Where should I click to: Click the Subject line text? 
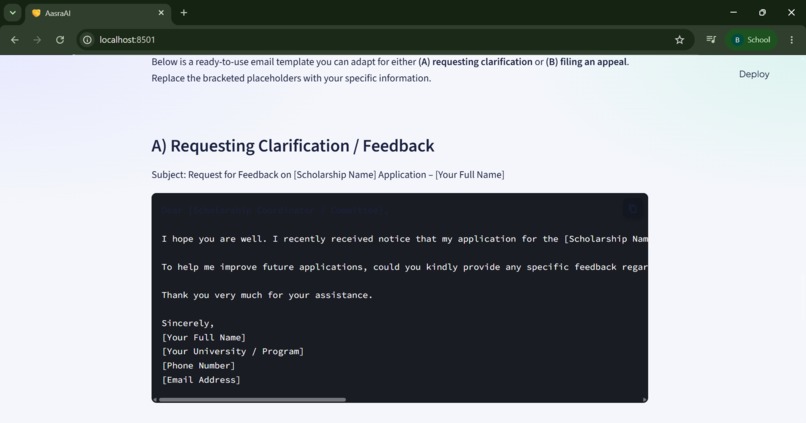pyautogui.click(x=327, y=175)
